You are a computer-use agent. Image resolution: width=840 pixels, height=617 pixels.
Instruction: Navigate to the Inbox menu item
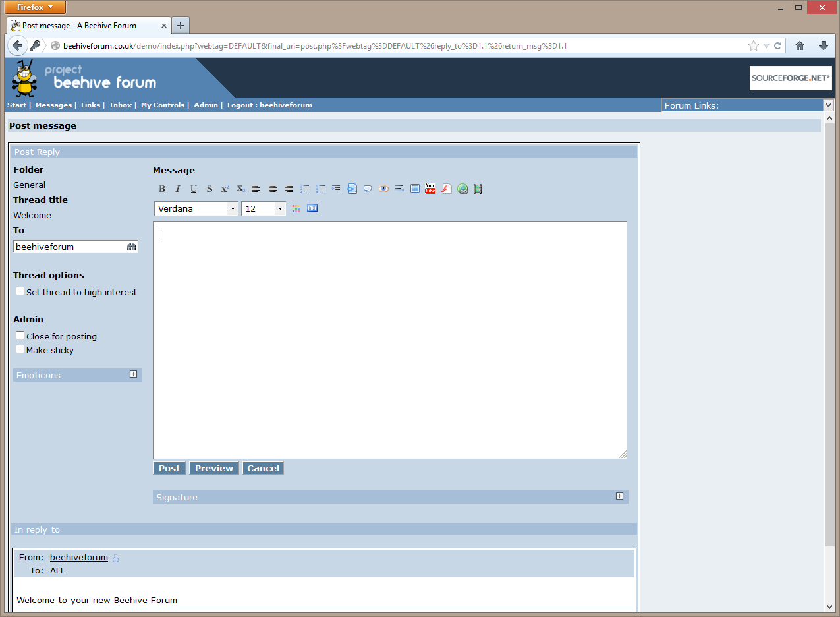(x=121, y=105)
